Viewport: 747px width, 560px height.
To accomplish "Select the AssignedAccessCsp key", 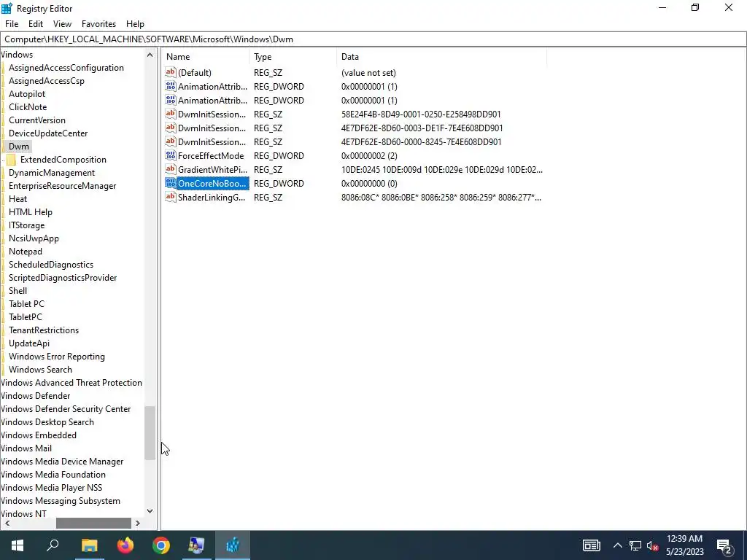I will tap(47, 81).
